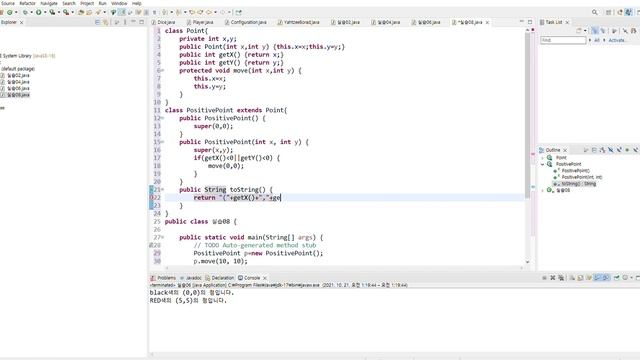Viewport: 640px width, 360px height.
Task: Click Remove All Terminated Launches in Console
Action: click(x=561, y=278)
